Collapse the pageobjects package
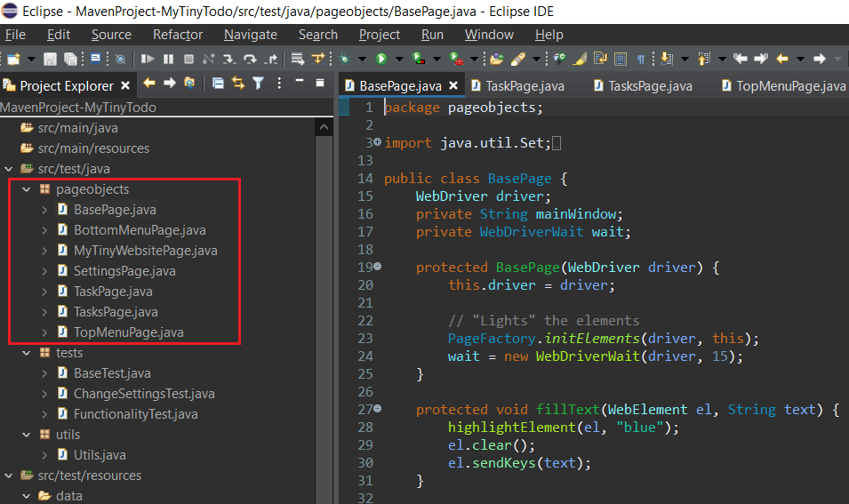The image size is (849, 504). pyautogui.click(x=26, y=189)
